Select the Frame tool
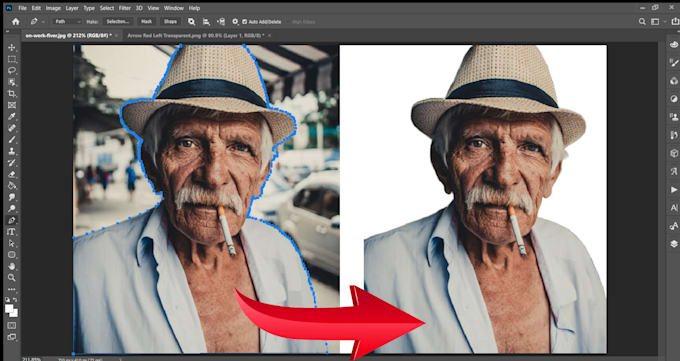This screenshot has height=361, width=680. (x=12, y=105)
